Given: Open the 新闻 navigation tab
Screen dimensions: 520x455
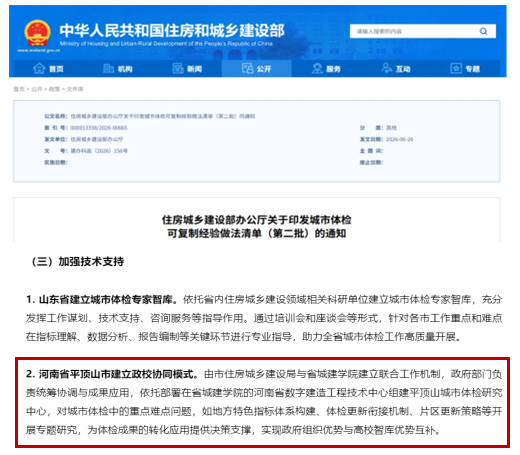Looking at the screenshot, I should tap(187, 69).
